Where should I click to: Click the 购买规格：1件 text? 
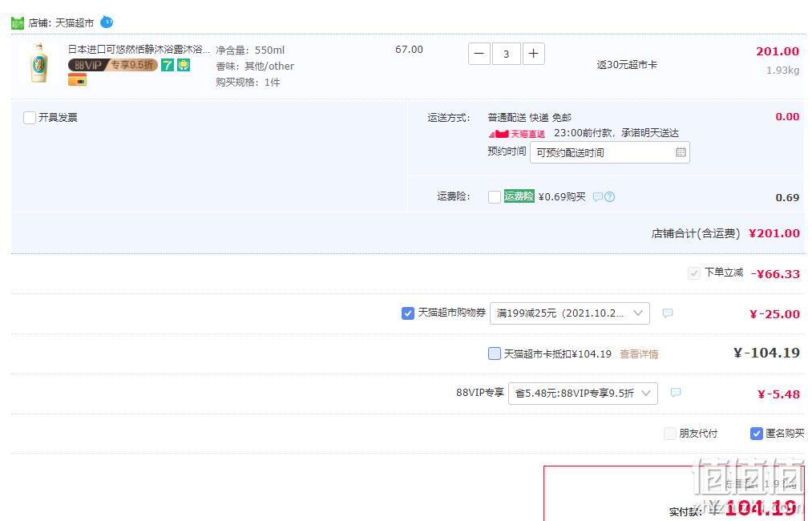tap(248, 83)
